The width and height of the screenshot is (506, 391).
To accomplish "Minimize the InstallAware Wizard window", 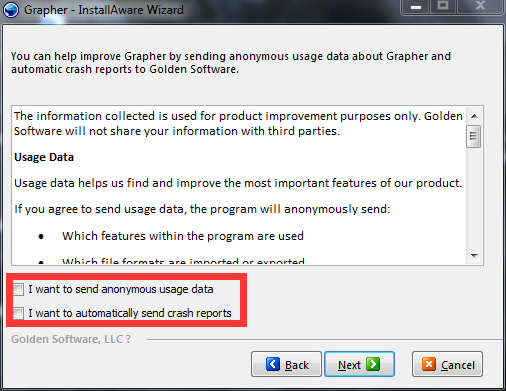I will point(416,7).
